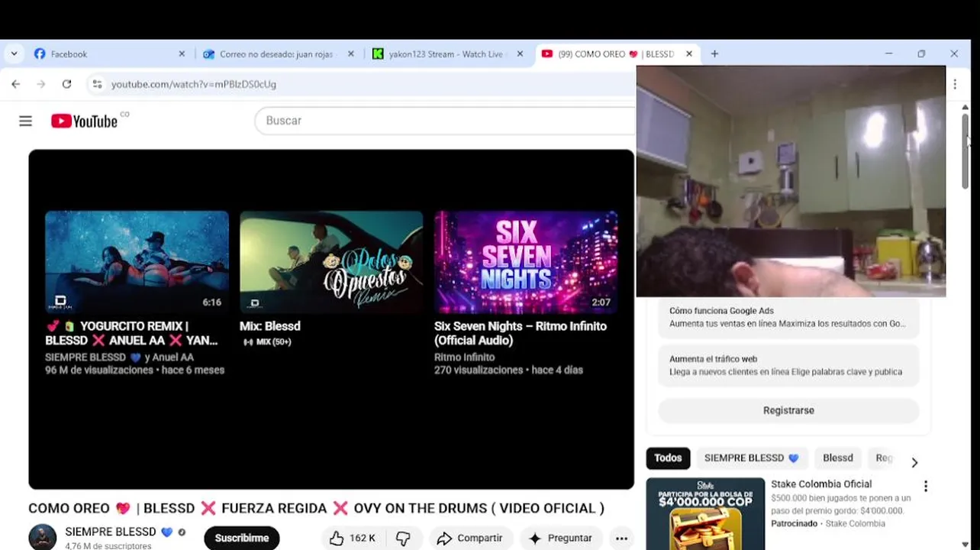The width and height of the screenshot is (980, 550).
Task: Click the Preguntar button
Action: pos(561,538)
